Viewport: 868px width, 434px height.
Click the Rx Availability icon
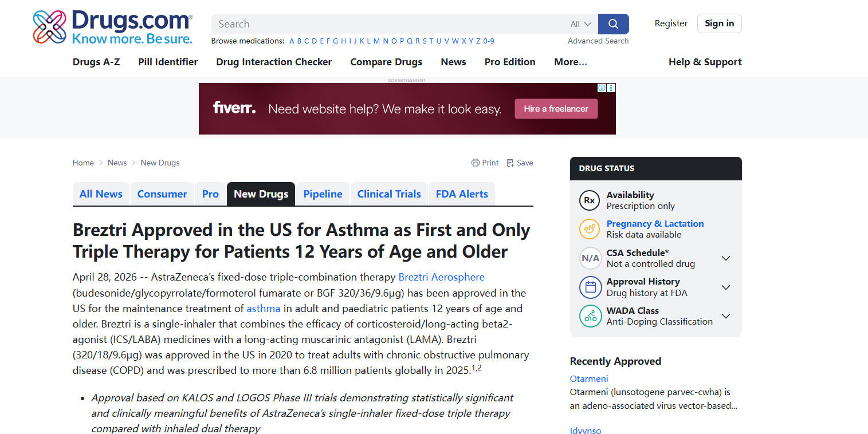pos(590,200)
